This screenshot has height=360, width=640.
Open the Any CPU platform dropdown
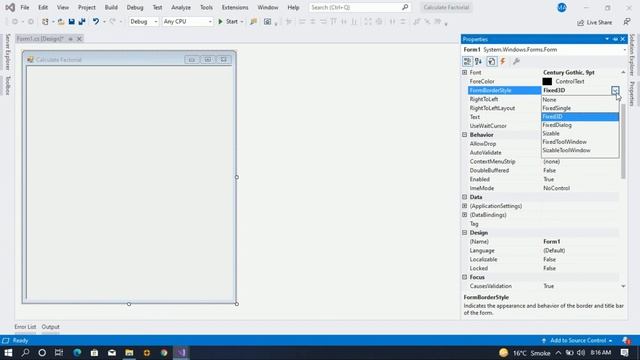[187, 22]
